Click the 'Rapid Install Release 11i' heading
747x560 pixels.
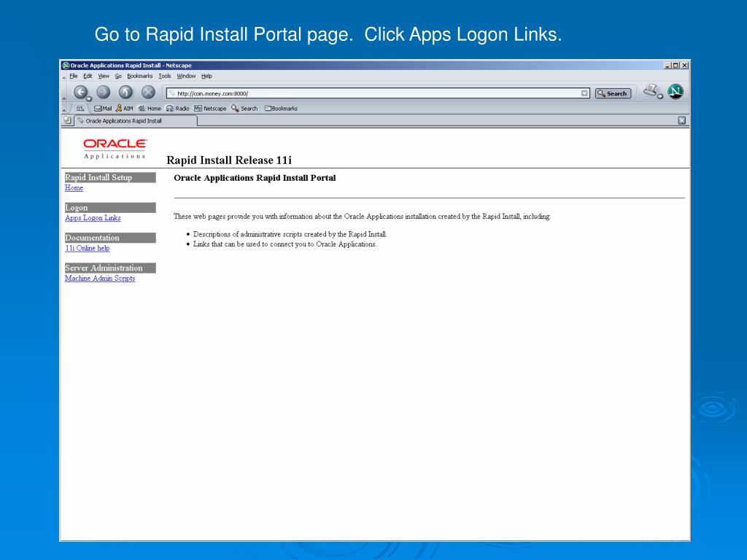tap(229, 160)
